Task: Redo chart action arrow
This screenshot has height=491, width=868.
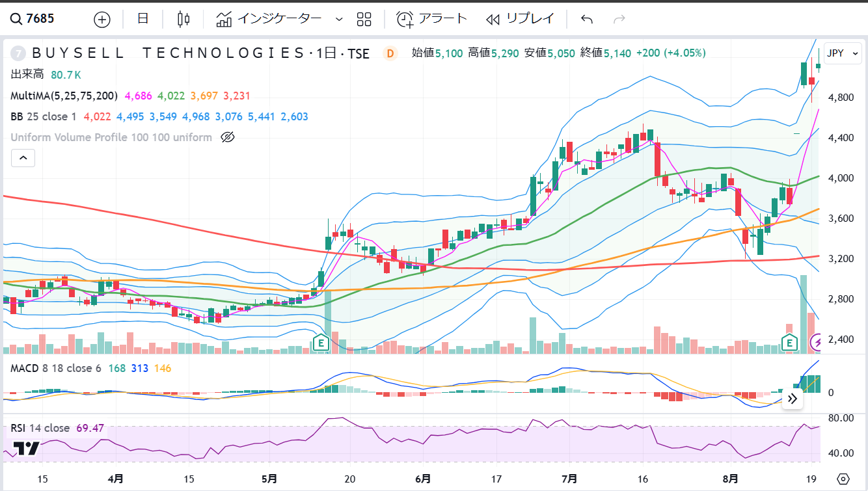Action: coord(619,19)
